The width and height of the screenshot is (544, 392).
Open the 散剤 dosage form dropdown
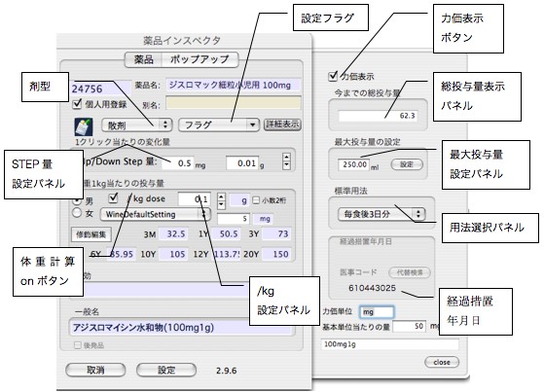tap(136, 125)
